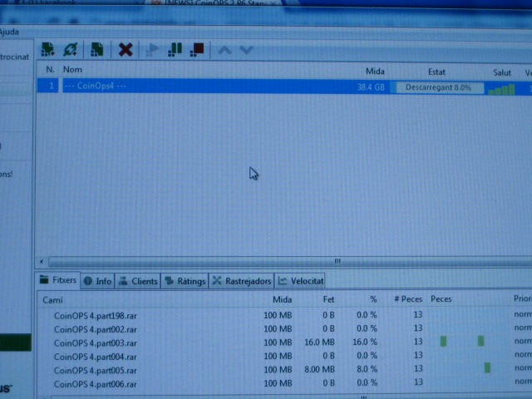The height and width of the screenshot is (399, 532).
Task: Open the Clients tab
Action: [x=138, y=281]
